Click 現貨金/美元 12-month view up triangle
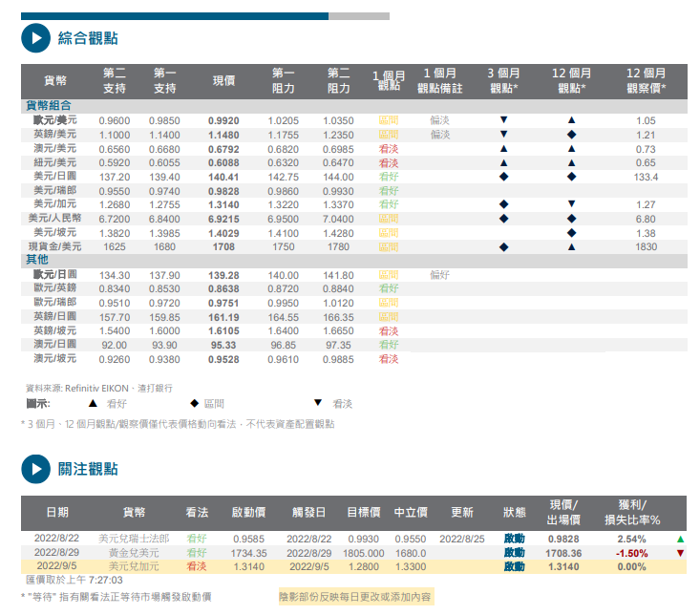This screenshot has height=615, width=700. point(571,246)
